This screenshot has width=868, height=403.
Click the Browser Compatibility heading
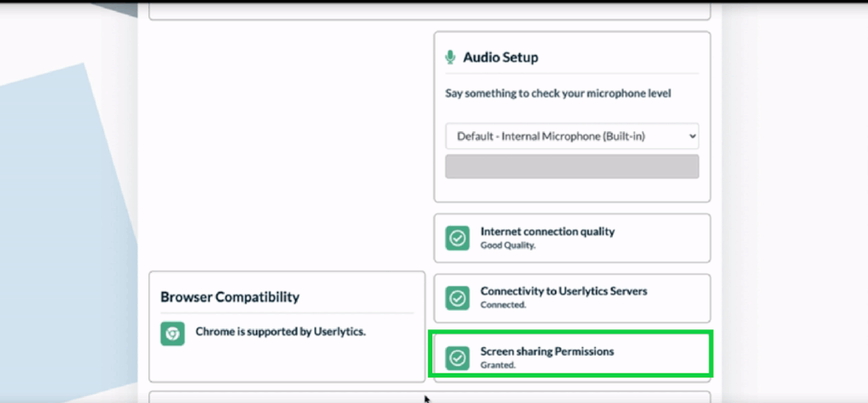pyautogui.click(x=229, y=297)
